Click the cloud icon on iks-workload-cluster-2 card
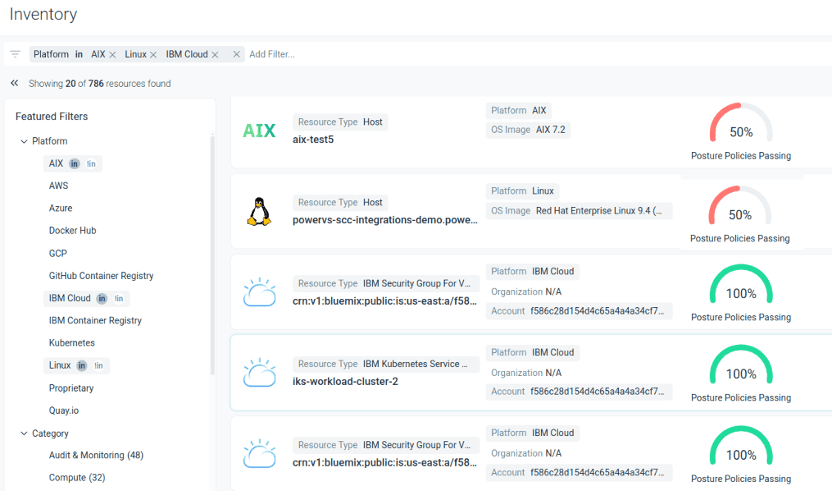 (259, 373)
